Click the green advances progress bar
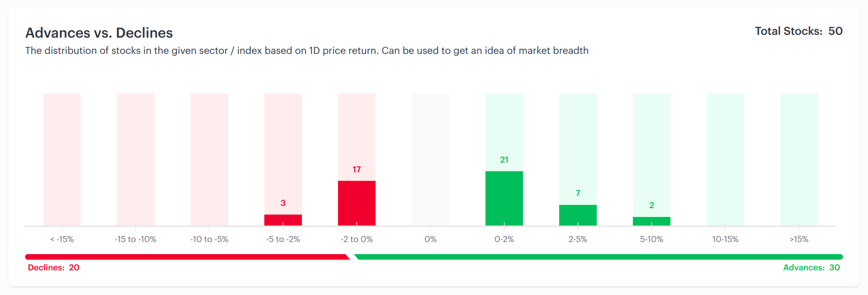The image size is (868, 295). [x=598, y=257]
